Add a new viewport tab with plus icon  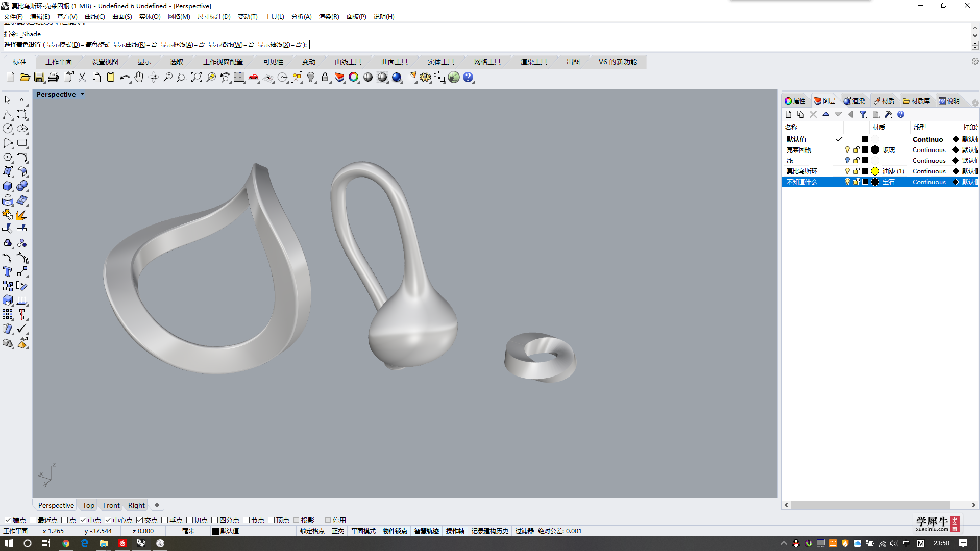[x=157, y=505]
